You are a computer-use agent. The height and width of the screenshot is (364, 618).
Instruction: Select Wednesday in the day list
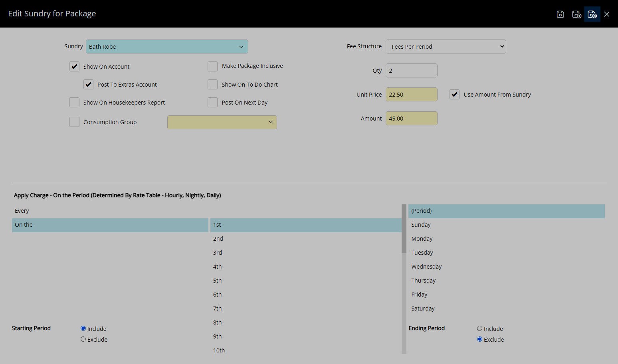(x=507, y=267)
